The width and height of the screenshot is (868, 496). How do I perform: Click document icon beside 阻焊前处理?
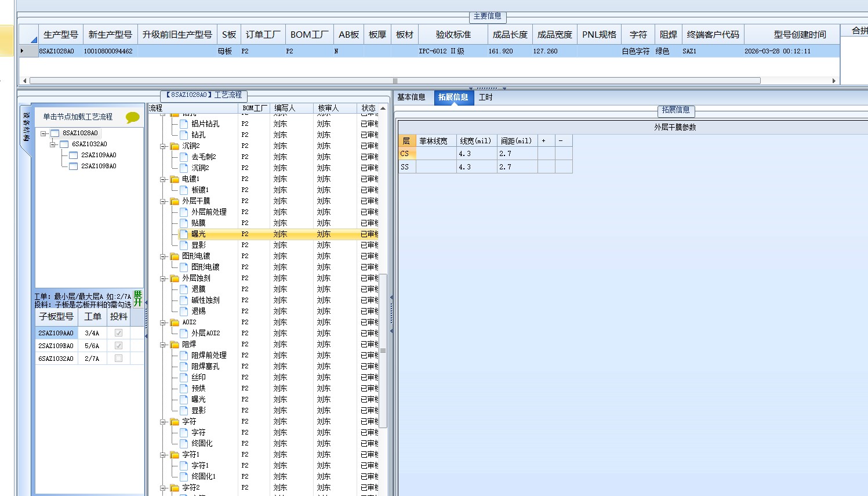coord(184,355)
